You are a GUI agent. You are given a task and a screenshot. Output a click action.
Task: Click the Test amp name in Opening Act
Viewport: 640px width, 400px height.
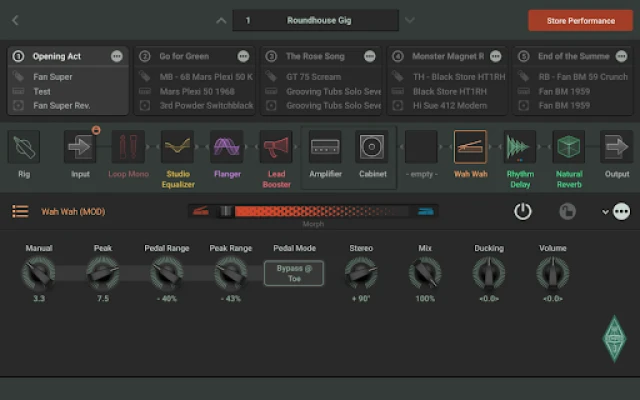(42, 91)
